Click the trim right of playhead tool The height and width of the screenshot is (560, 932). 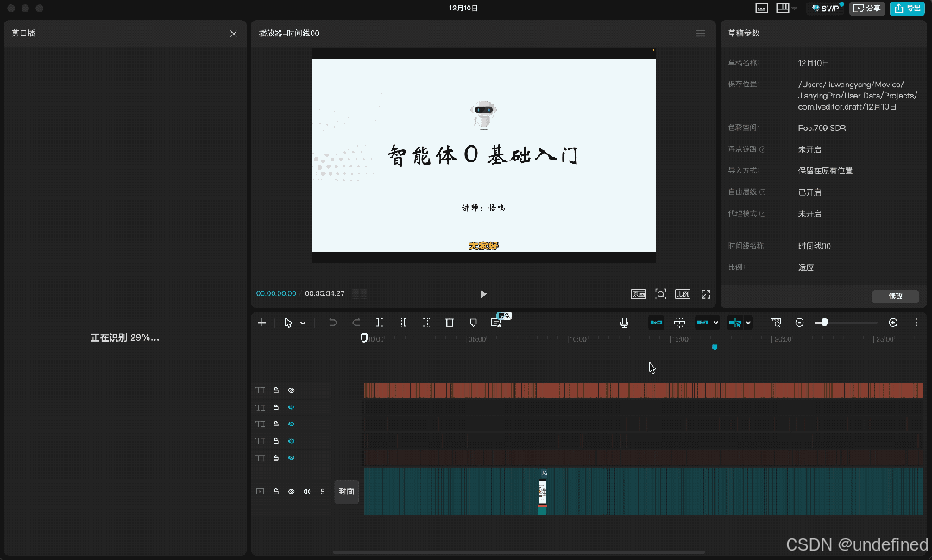pos(426,322)
